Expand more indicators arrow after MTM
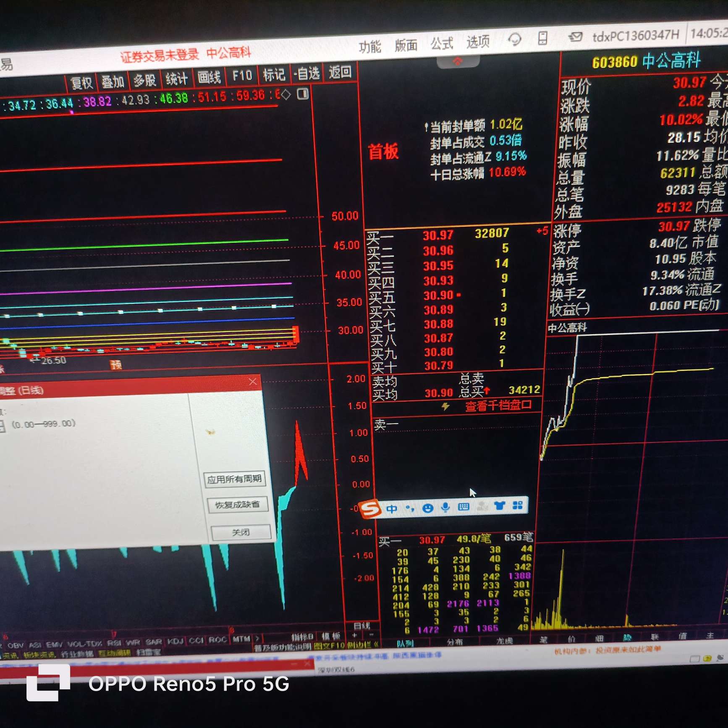Viewport: 728px width, 728px height. coord(257,639)
